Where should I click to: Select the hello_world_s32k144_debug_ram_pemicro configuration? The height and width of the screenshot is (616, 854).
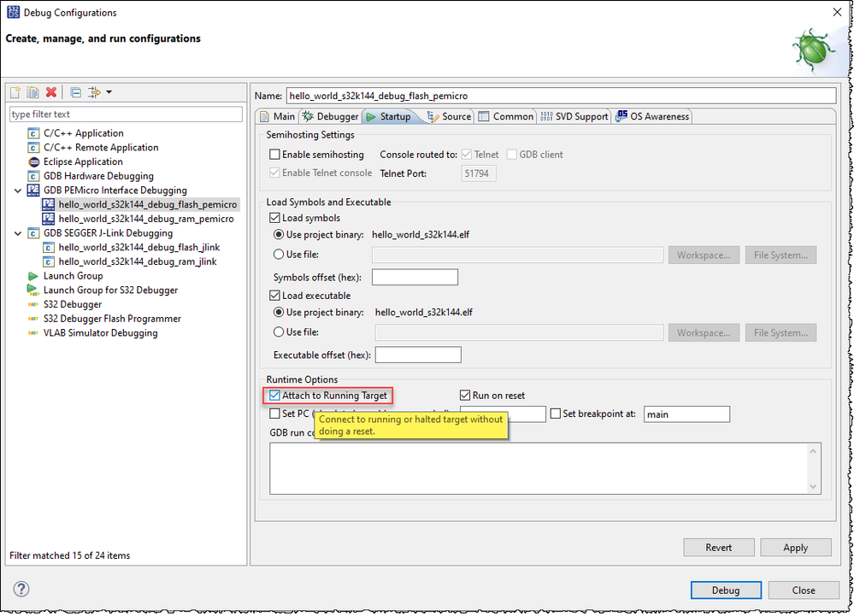tap(143, 219)
